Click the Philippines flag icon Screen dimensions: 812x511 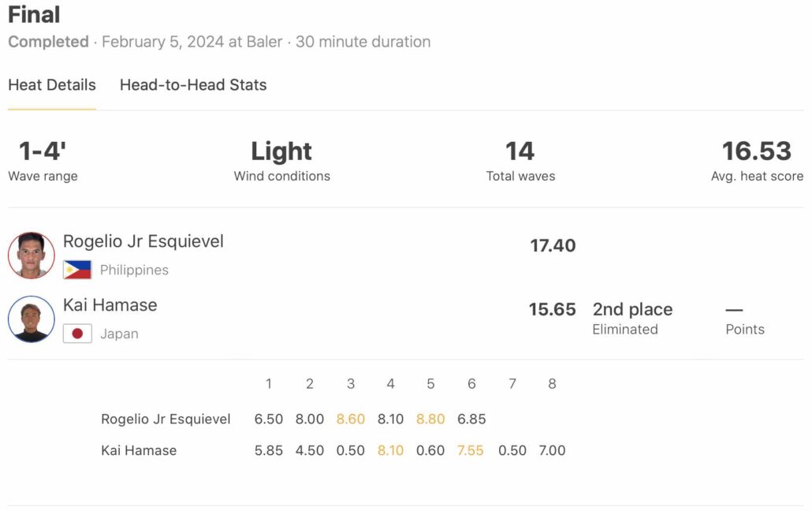[77, 270]
